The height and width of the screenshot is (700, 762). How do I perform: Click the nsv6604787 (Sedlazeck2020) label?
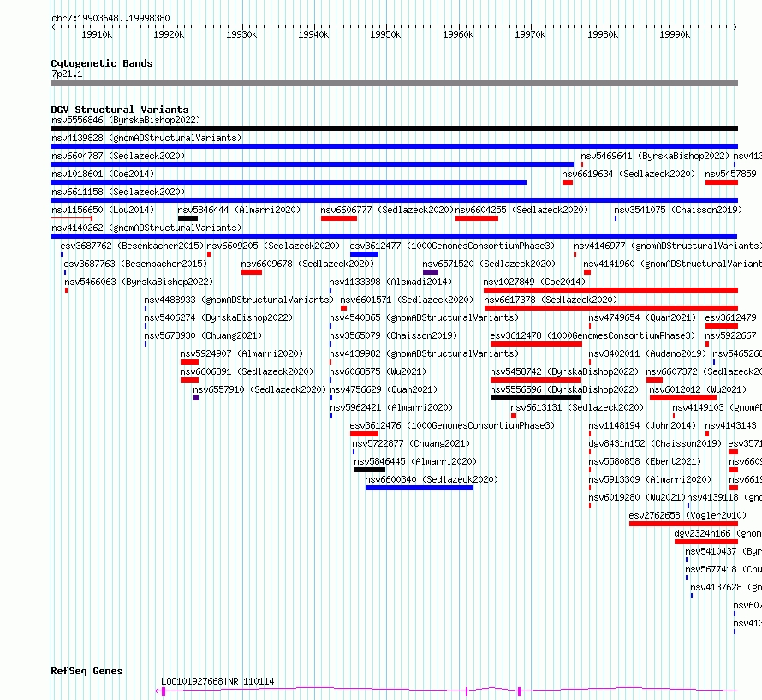click(118, 156)
